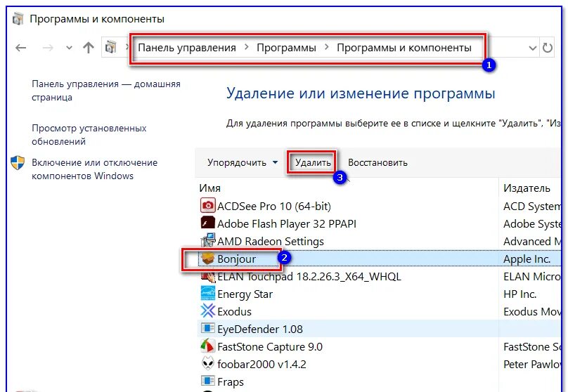Click the Forward navigation arrow

tap(48, 47)
